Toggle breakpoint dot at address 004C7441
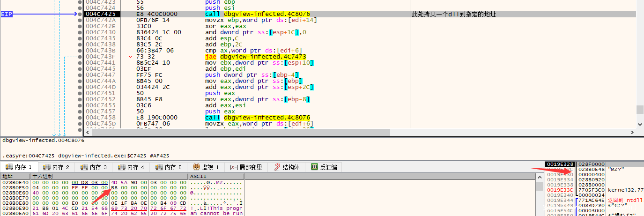 [x=80, y=63]
